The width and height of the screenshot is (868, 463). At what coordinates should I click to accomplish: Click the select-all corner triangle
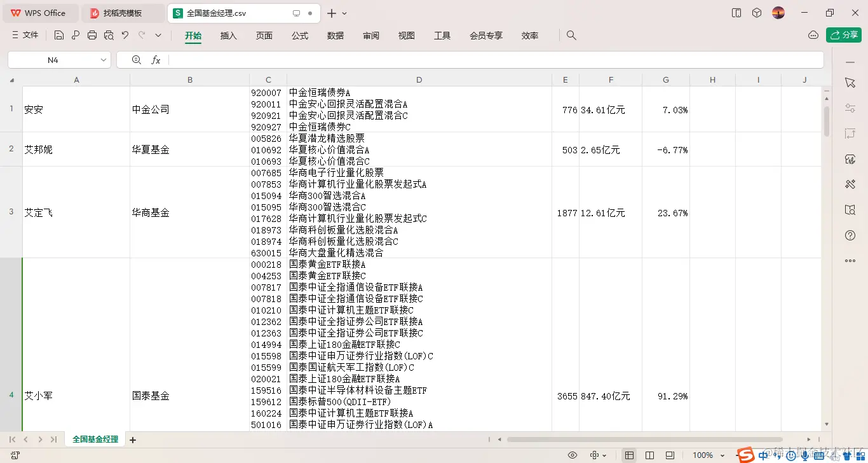tap(11, 80)
